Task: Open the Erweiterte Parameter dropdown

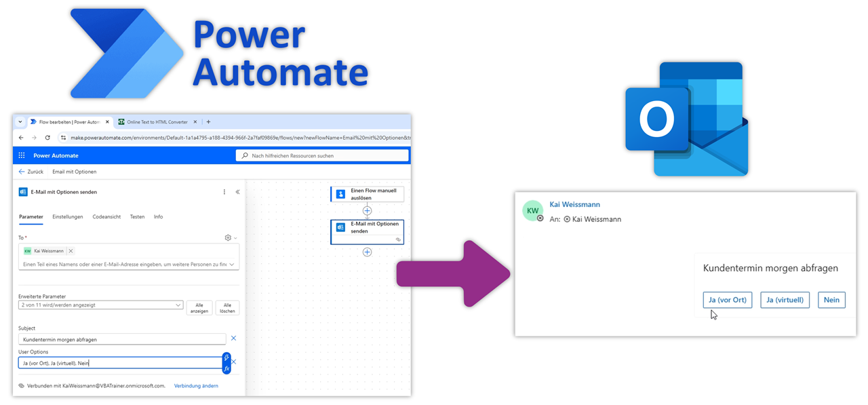Action: 101,305
